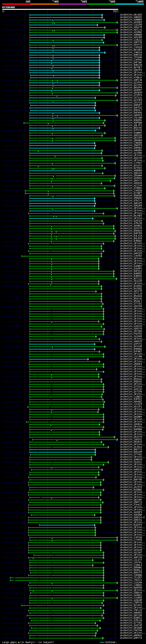Open hit UniRef100_A9U1Y5
Viewport: 146px width, 644px height.
(x=131, y=27)
